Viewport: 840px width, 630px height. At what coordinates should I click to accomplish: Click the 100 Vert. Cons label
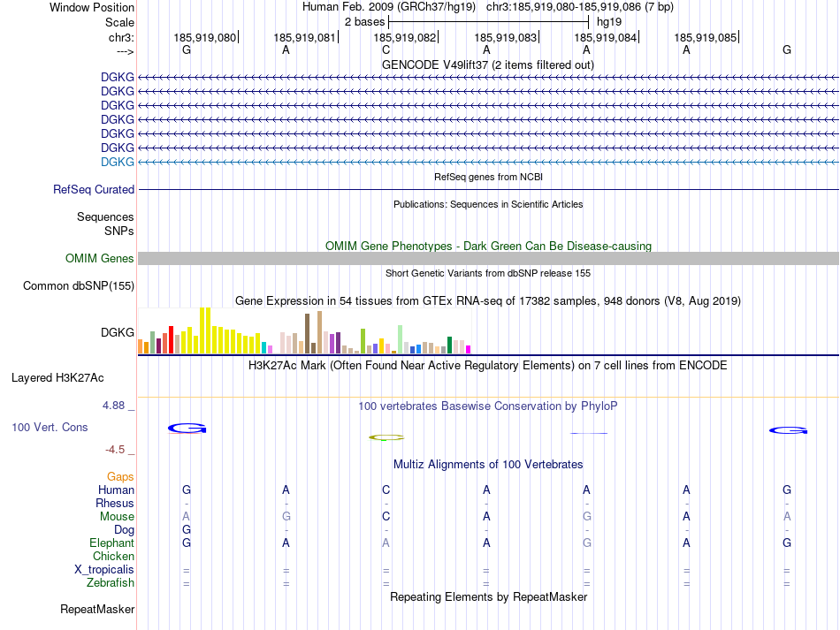click(x=50, y=427)
